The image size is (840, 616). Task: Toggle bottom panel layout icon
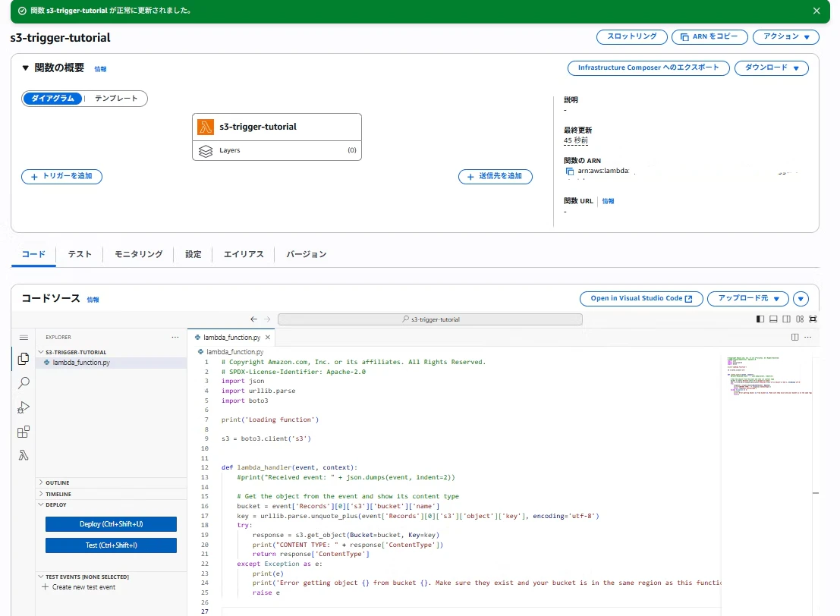[773, 319]
